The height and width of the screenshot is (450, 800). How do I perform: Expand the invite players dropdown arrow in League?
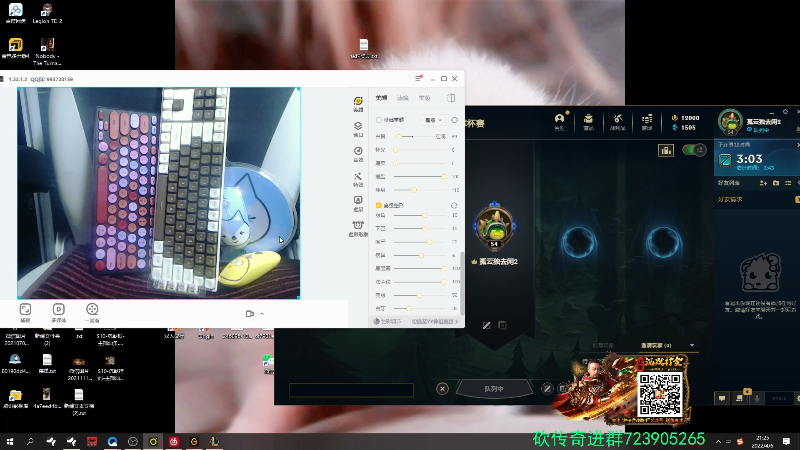(692, 345)
